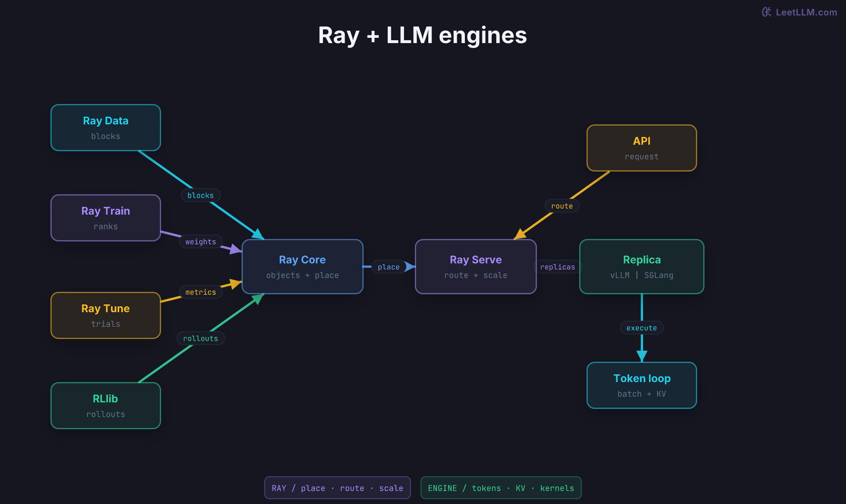
Task: Click 'objects + place' subtitle text
Action: (x=303, y=275)
